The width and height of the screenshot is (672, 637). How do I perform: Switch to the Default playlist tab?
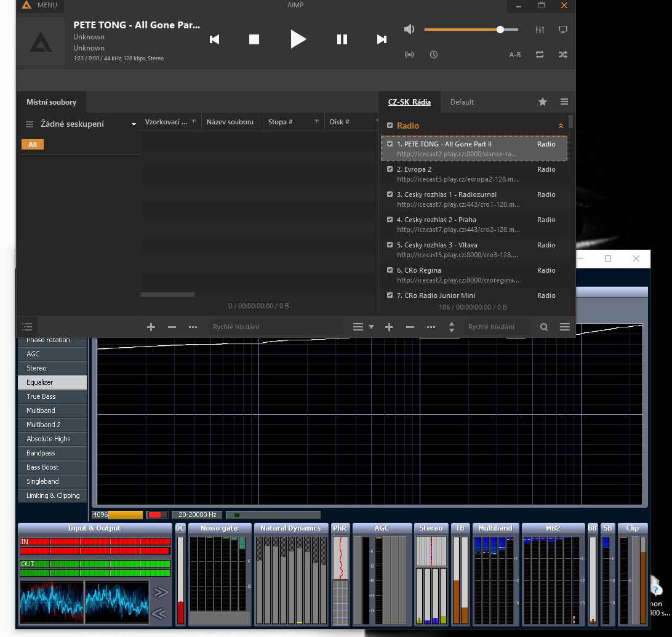(x=462, y=102)
